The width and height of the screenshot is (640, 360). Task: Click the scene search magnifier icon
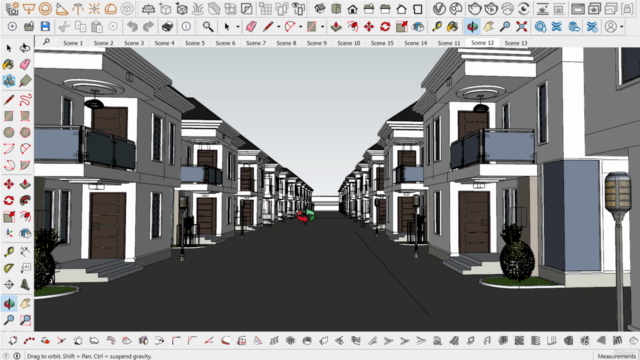click(x=46, y=42)
